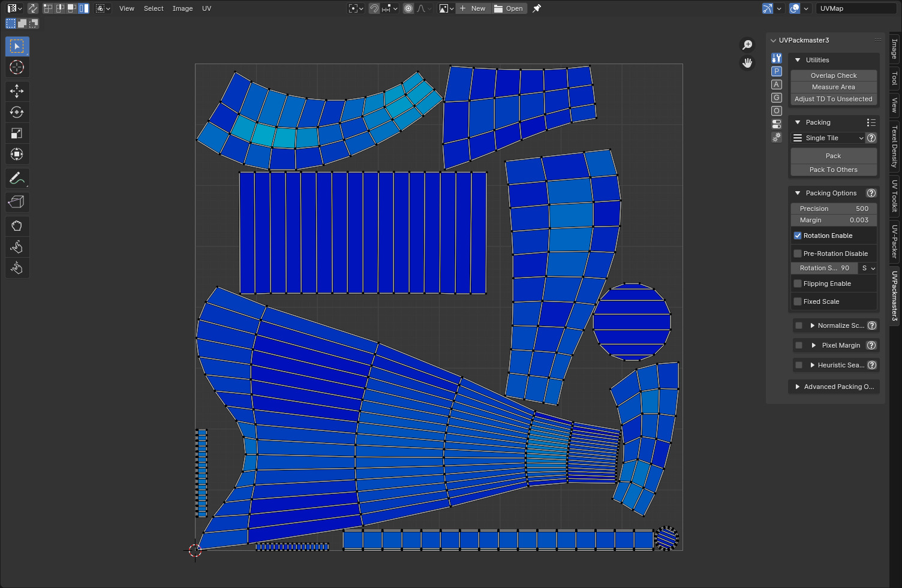This screenshot has width=902, height=588.
Task: Switch to UVPackmaster 'G' tab icon
Action: [x=777, y=98]
